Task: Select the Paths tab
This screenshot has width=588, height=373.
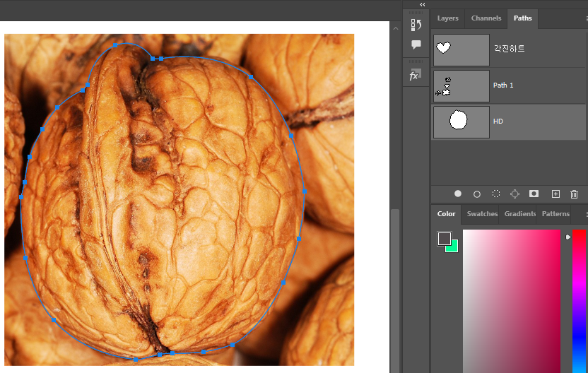Action: coord(522,18)
